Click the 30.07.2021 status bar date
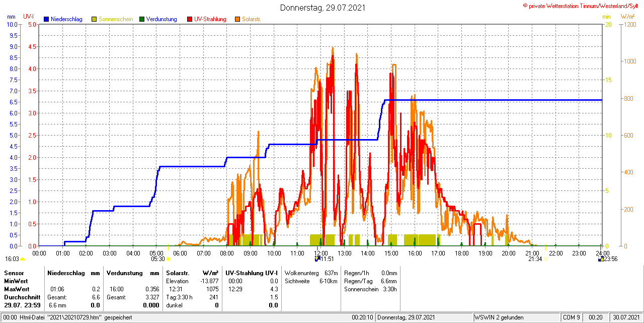 tap(625, 317)
